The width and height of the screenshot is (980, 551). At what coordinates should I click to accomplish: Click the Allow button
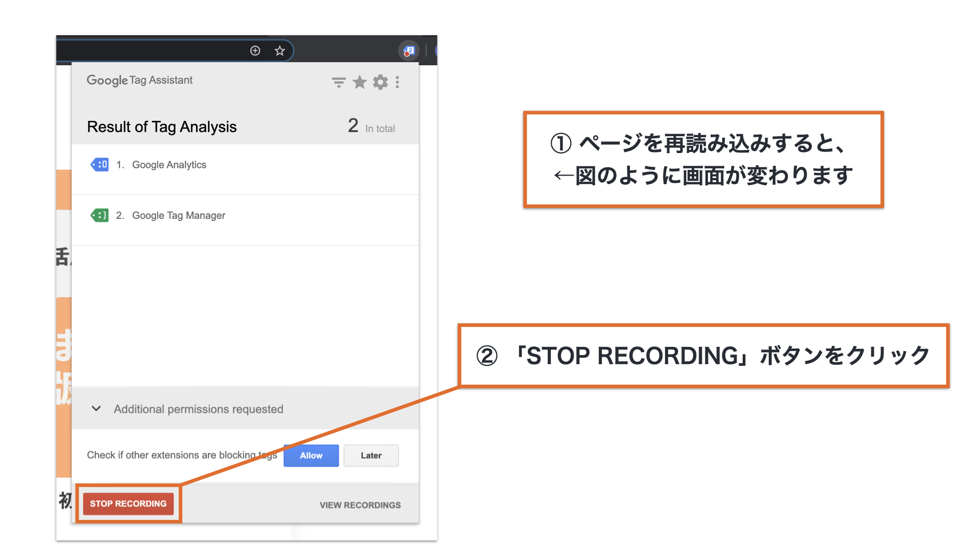(x=311, y=456)
